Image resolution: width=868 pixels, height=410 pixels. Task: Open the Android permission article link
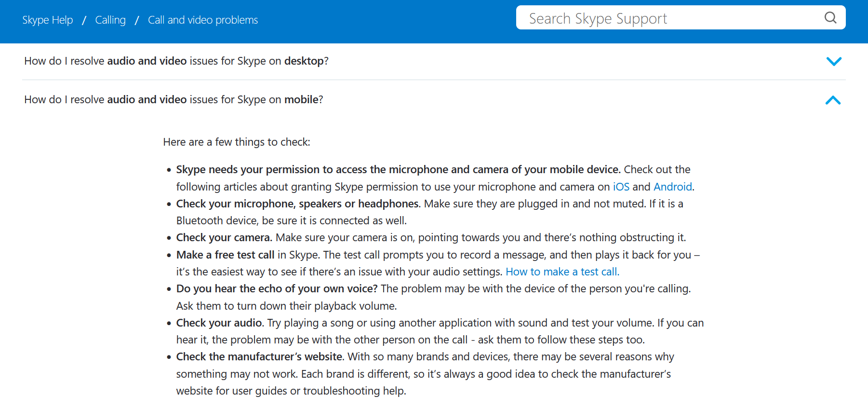(673, 187)
